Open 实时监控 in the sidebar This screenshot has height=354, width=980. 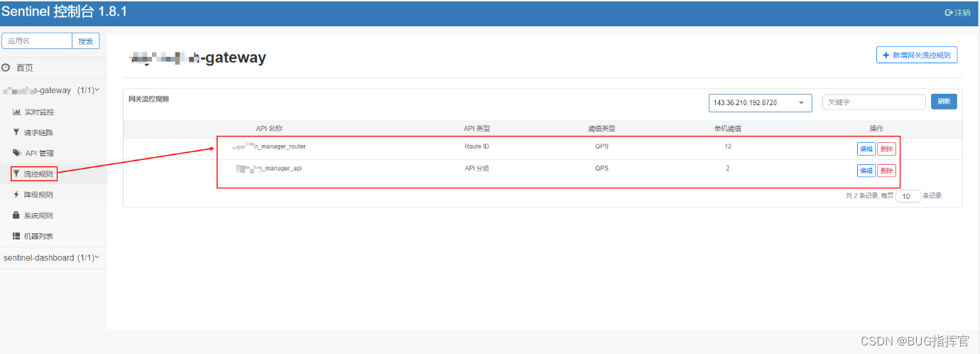[x=39, y=112]
